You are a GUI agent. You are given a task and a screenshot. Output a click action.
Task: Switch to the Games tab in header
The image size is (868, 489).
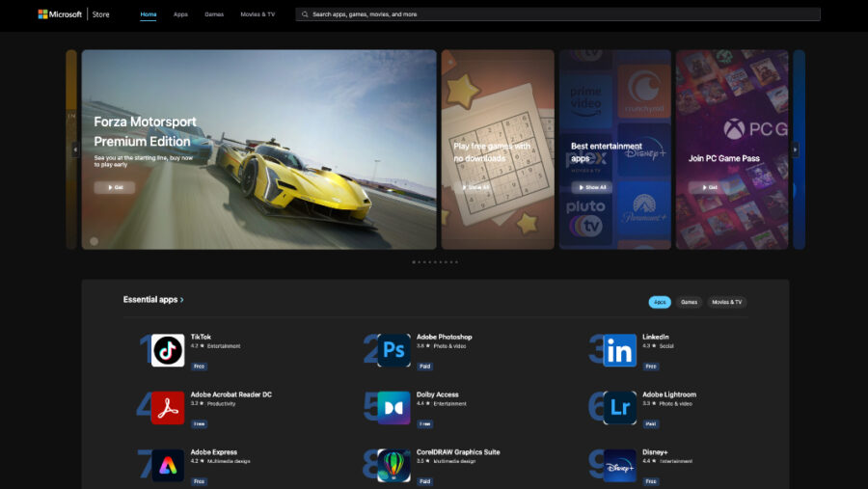pos(214,14)
